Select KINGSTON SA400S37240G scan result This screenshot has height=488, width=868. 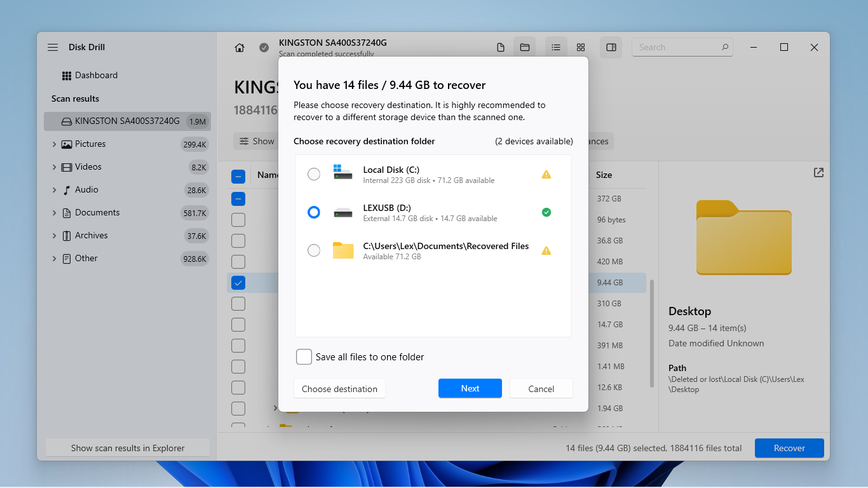pyautogui.click(x=127, y=121)
